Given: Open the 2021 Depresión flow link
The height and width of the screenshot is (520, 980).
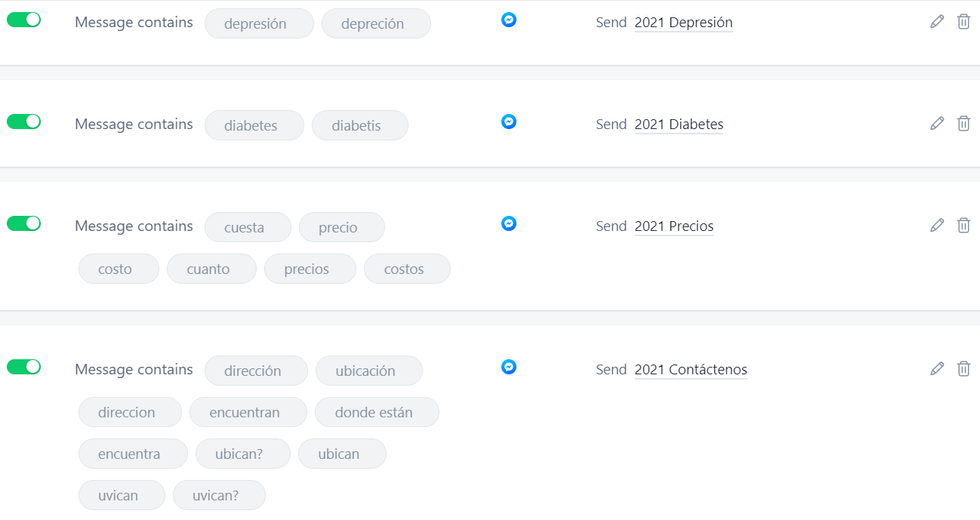Looking at the screenshot, I should tap(683, 23).
